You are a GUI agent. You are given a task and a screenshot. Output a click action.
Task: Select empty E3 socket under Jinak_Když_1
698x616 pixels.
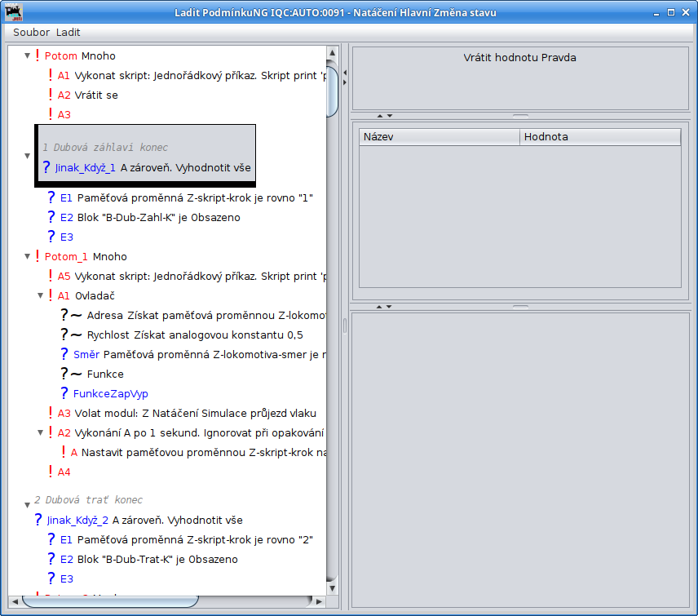pyautogui.click(x=60, y=237)
